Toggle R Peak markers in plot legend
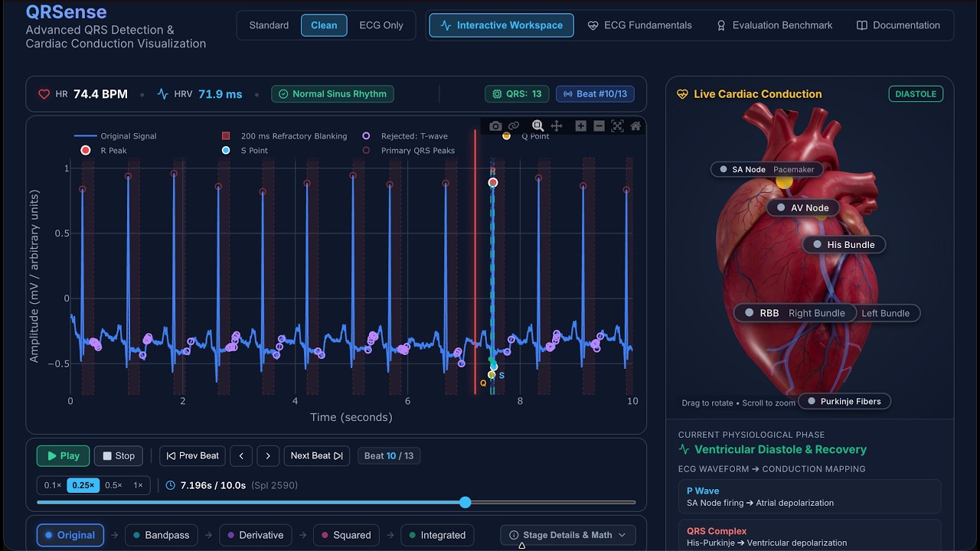Image resolution: width=980 pixels, height=551 pixels. click(x=103, y=151)
